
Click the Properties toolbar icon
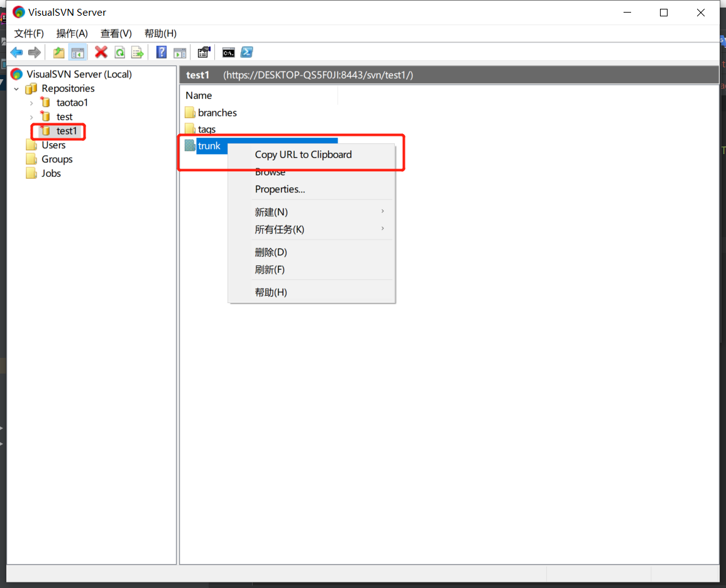coord(204,52)
